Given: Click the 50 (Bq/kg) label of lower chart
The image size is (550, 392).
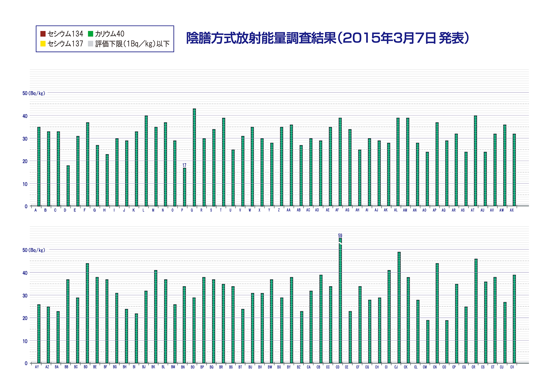Looking at the screenshot, I should [x=34, y=250].
